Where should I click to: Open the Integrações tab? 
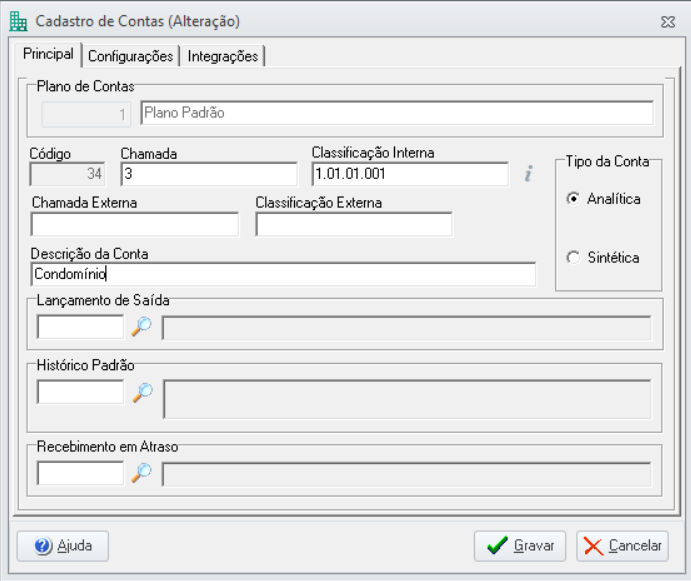point(223,56)
